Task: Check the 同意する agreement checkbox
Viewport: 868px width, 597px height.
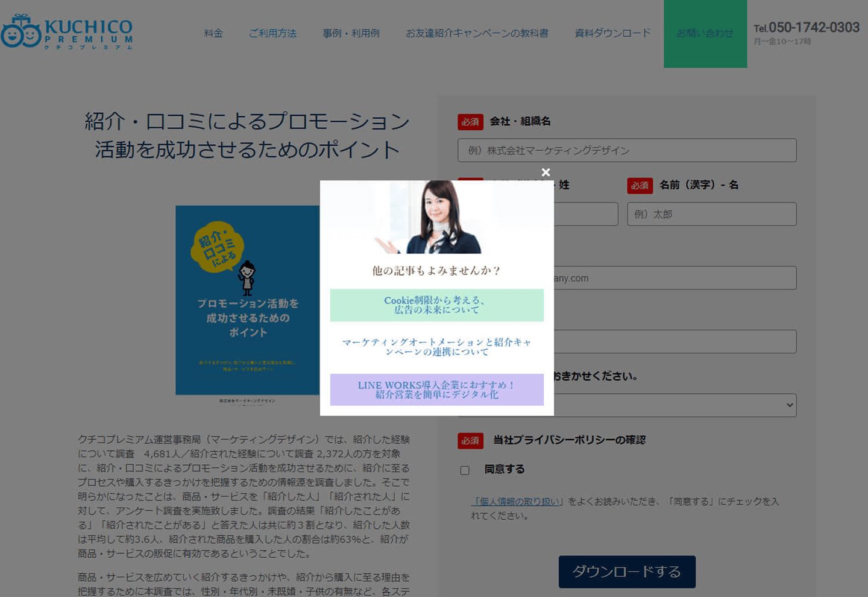Action: point(465,470)
